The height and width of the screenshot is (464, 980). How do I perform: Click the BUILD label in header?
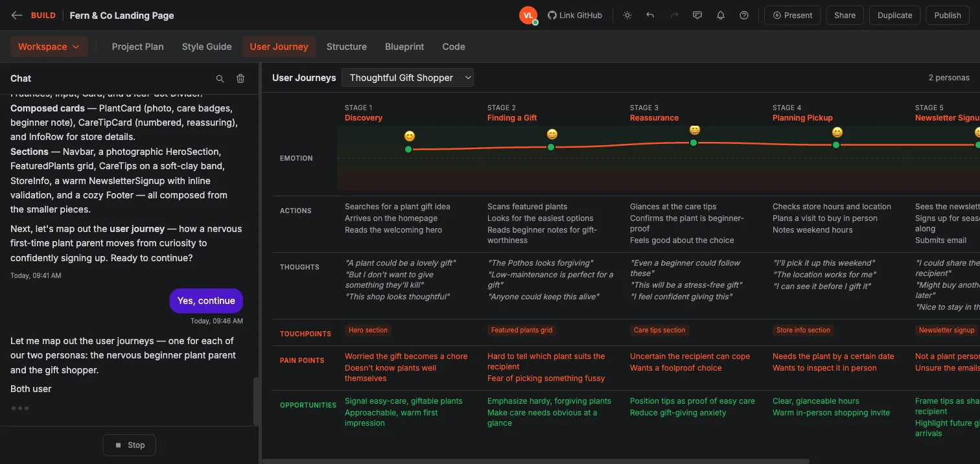click(43, 16)
